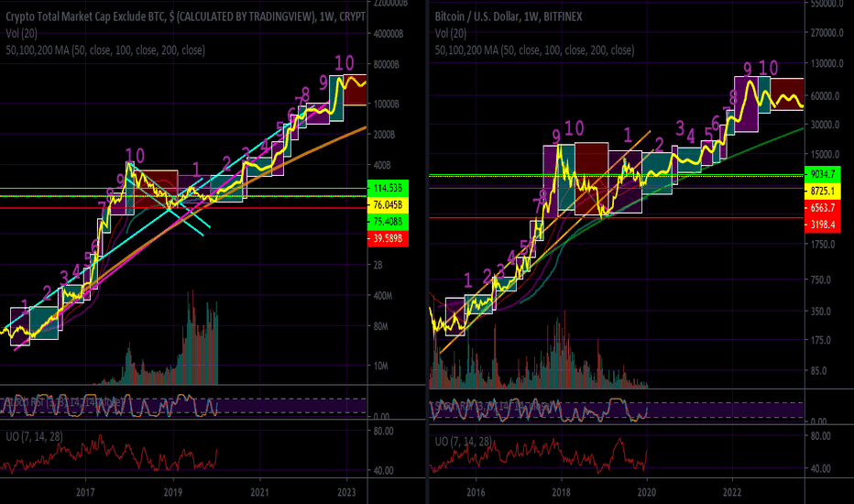Click the 85.0 value on Bitcoin price scale

(818, 370)
